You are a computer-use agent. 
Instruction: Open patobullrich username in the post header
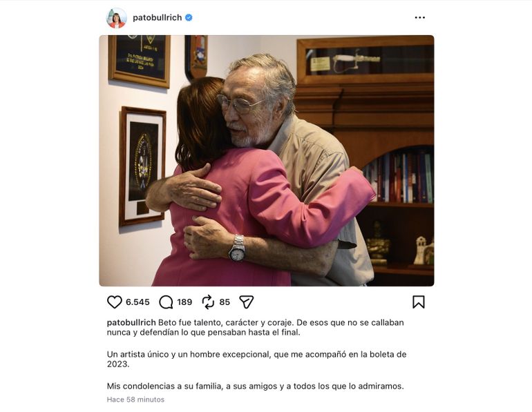point(157,18)
